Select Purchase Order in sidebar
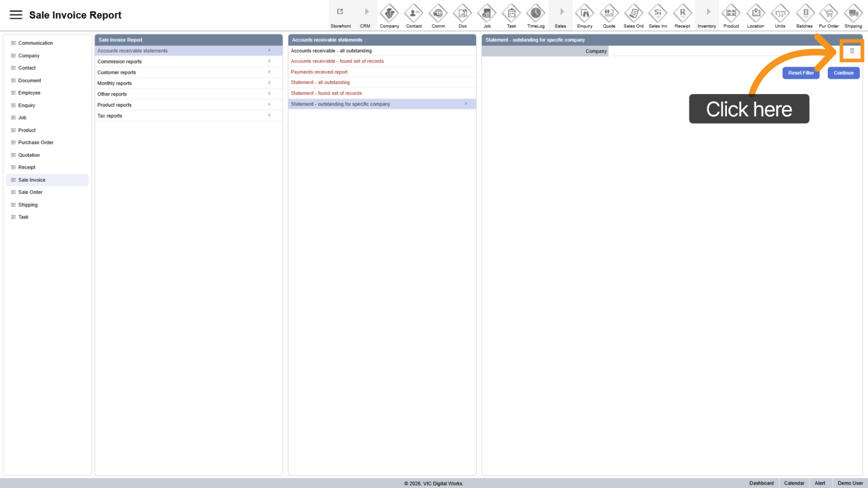The width and height of the screenshot is (868, 488). click(36, 143)
